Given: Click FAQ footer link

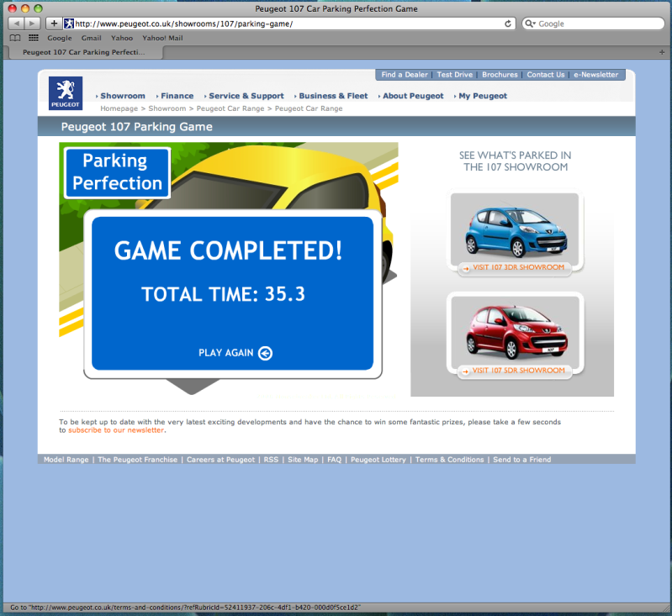Looking at the screenshot, I should tap(334, 460).
